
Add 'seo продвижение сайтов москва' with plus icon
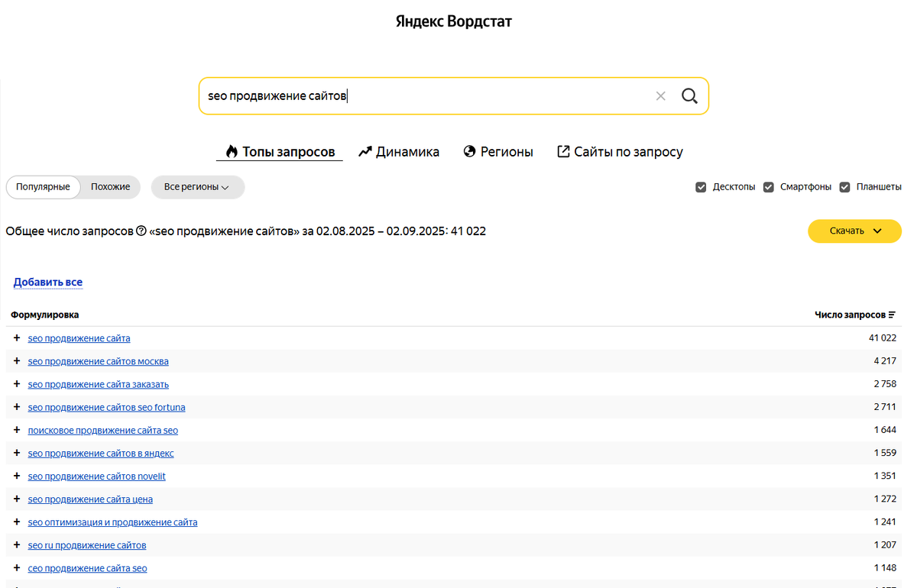[17, 360]
